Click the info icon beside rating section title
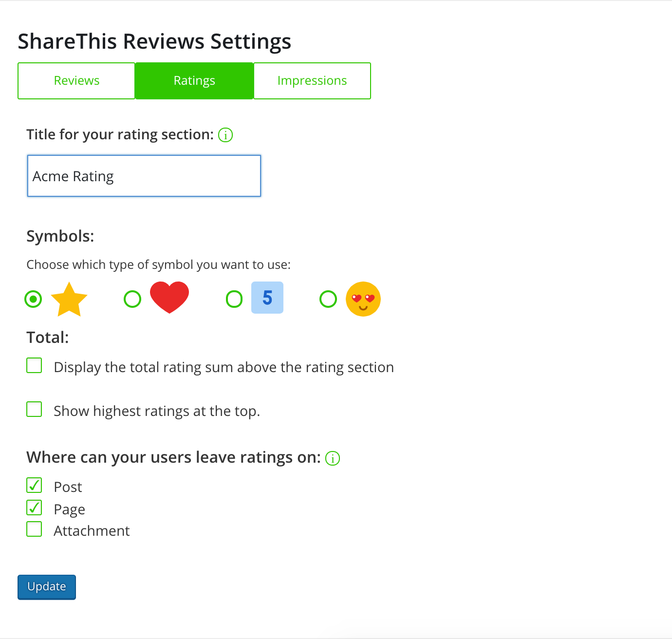 coord(225,135)
